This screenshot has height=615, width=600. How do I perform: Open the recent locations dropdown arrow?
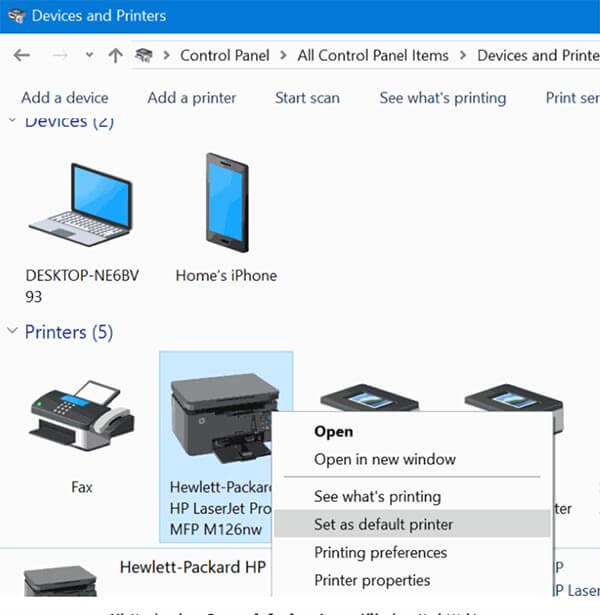[89, 55]
